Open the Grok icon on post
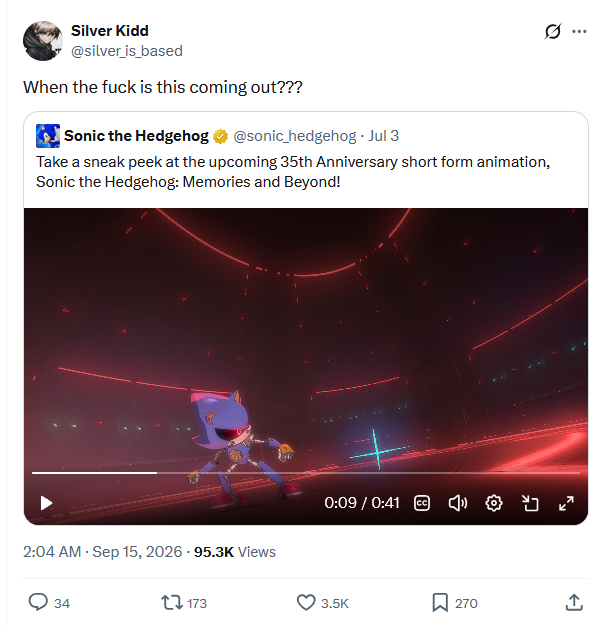Viewport: 605px width, 627px height. [553, 31]
